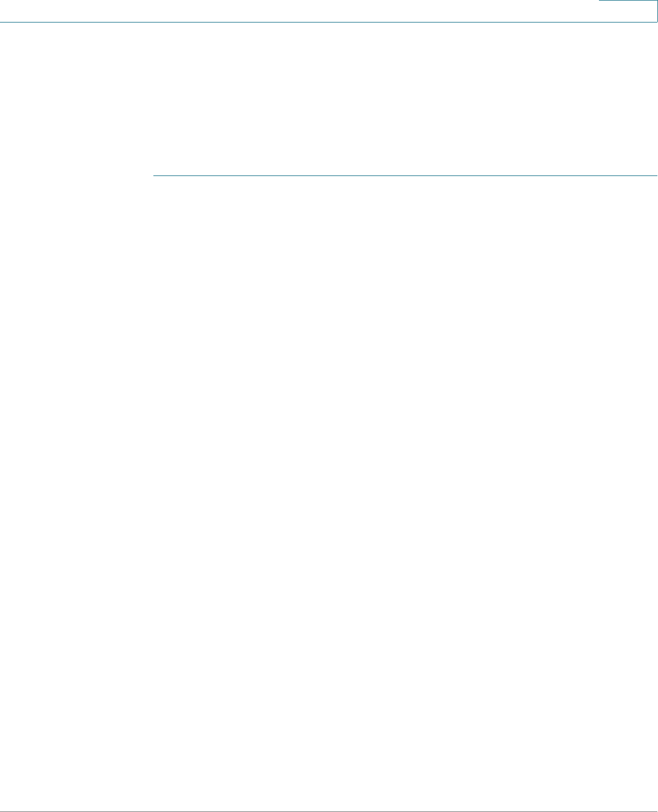Click the footer rule at page bottom
This screenshot has height=812, width=658.
pyautogui.click(x=329, y=811)
